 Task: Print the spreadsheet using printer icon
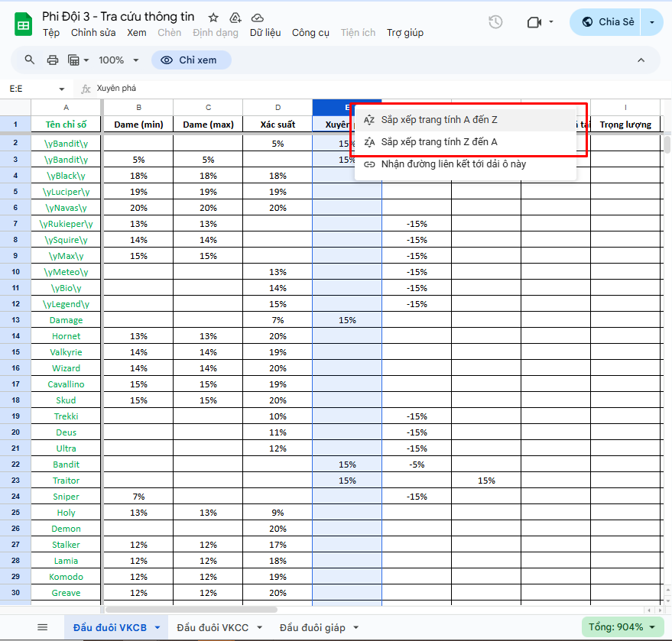click(x=53, y=60)
